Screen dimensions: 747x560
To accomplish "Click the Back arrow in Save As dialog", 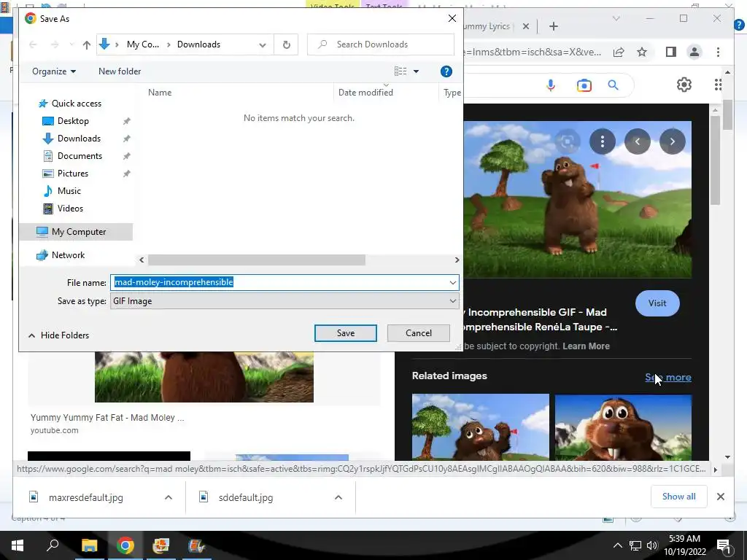I will pos(33,44).
